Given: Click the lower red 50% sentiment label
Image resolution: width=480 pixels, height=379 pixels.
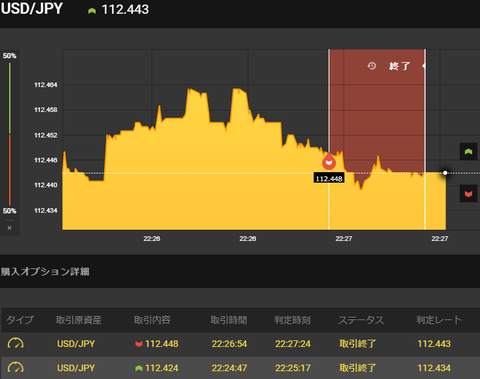Looking at the screenshot, I should coord(9,211).
